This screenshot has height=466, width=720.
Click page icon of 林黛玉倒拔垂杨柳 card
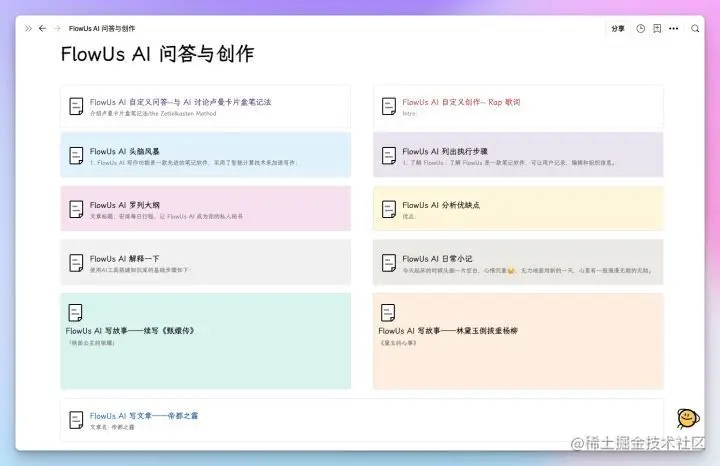click(x=388, y=313)
